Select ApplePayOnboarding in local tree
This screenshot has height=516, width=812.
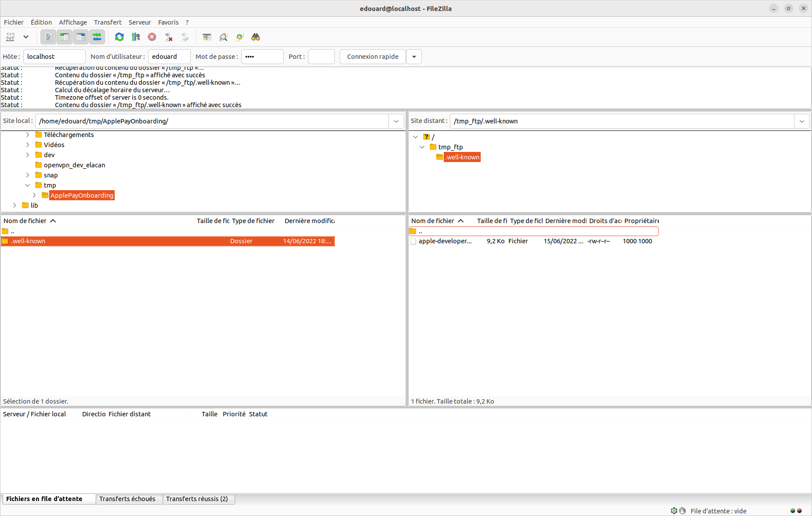(x=82, y=195)
